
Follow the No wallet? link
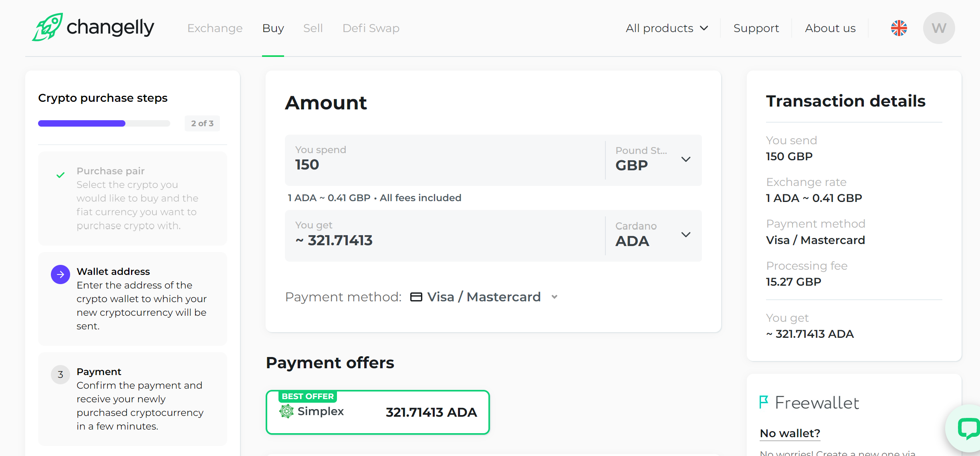click(x=790, y=433)
